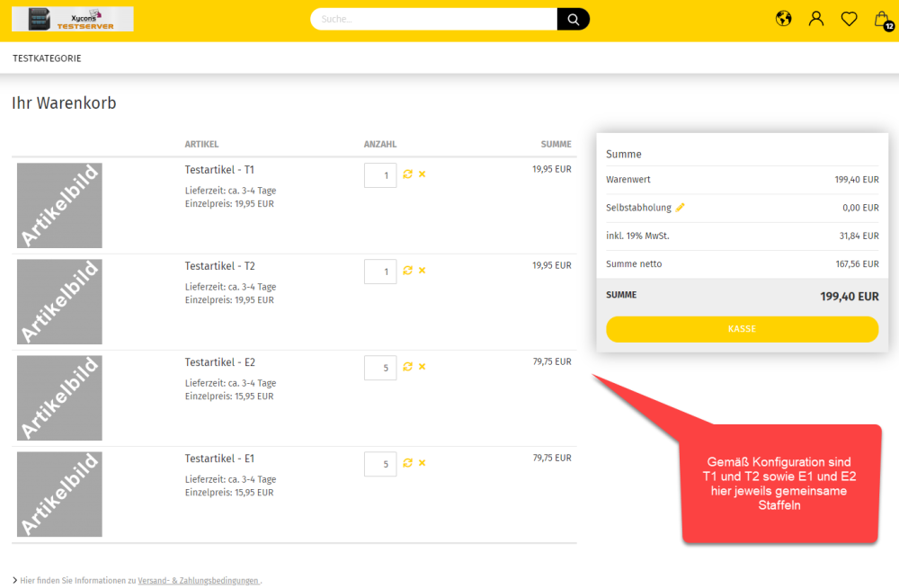The width and height of the screenshot is (899, 588).
Task: Click the Testartikel - T2 product thumbnail
Action: click(x=59, y=302)
